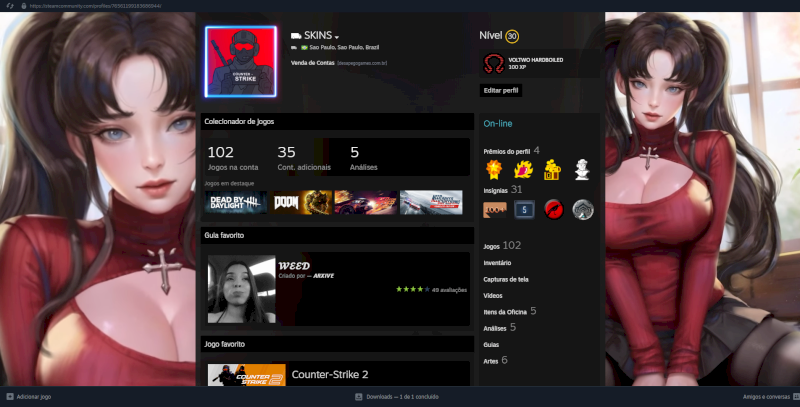Viewport: 800px width, 407px height.
Task: Open the Jogos 102 sidebar link
Action: point(502,246)
